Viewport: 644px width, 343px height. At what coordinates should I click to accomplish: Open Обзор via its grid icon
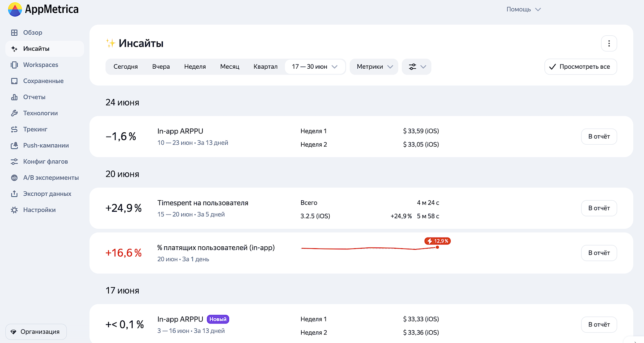pyautogui.click(x=14, y=33)
